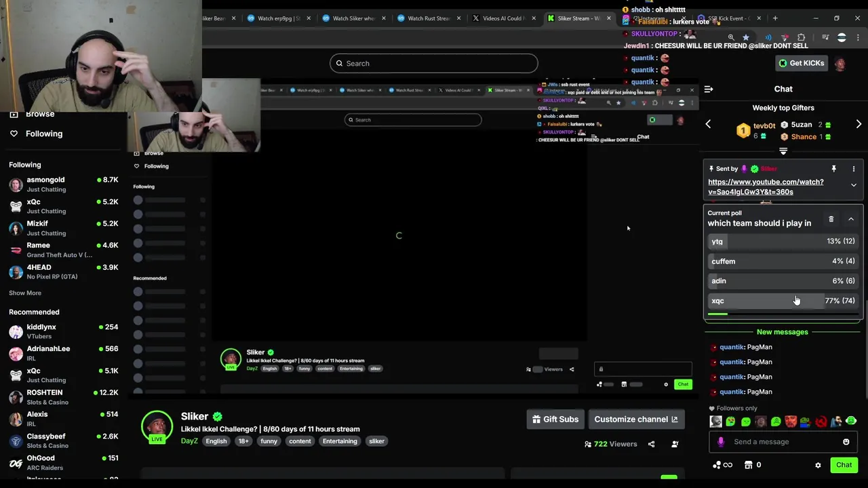This screenshot has width=868, height=488.
Task: Open the asmongold followed channel
Action: tap(64, 184)
